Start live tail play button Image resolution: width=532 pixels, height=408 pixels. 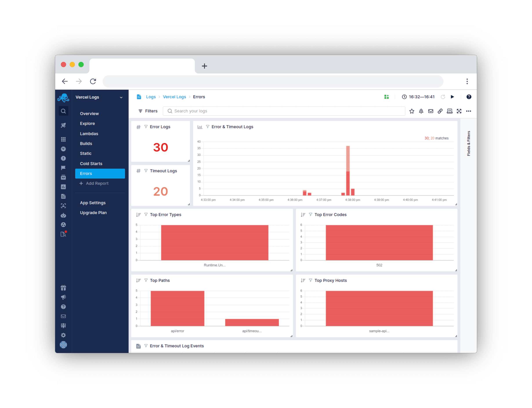click(452, 97)
